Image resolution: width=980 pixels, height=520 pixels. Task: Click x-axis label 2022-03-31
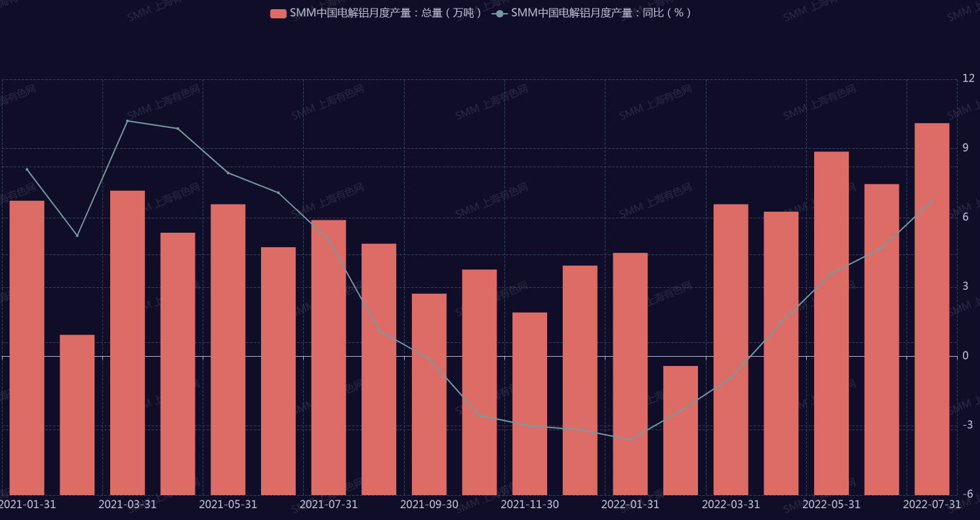tap(731, 504)
